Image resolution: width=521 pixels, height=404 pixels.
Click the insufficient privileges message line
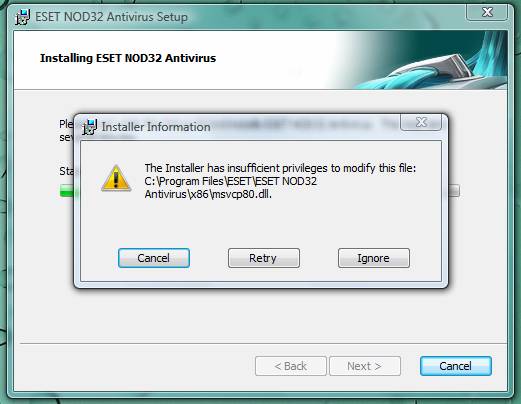tap(280, 168)
